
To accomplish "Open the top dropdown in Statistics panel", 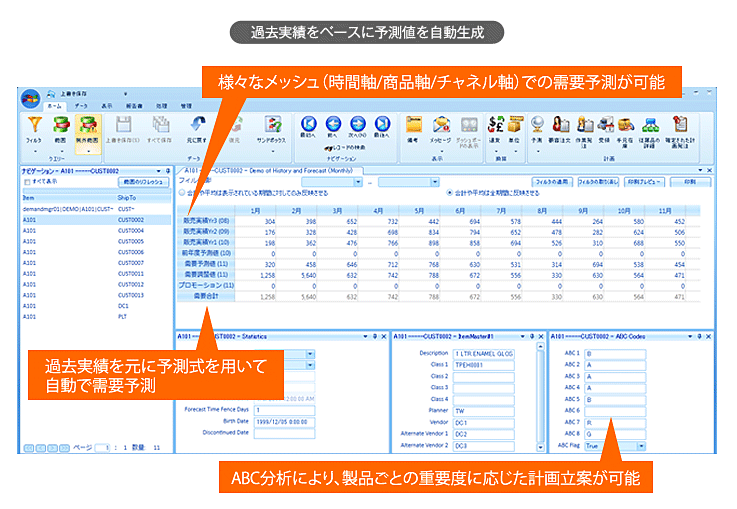I will pos(310,354).
